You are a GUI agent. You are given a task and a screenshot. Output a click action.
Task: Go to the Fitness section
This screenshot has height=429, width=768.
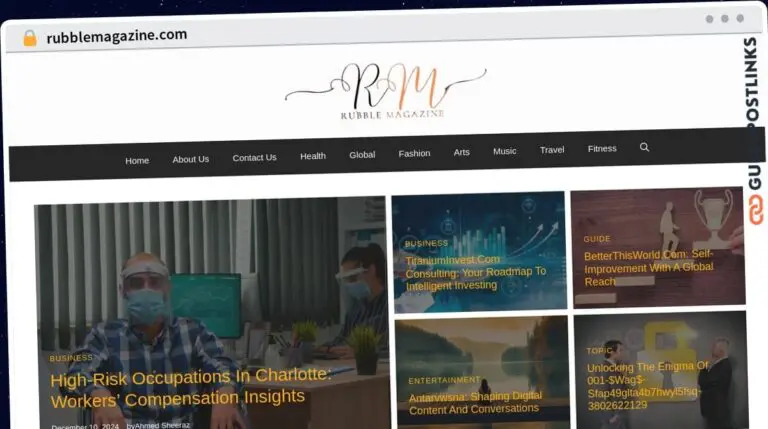(602, 149)
